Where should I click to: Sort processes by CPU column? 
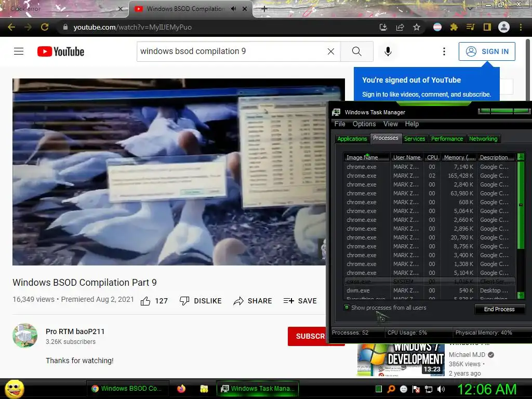(x=432, y=157)
